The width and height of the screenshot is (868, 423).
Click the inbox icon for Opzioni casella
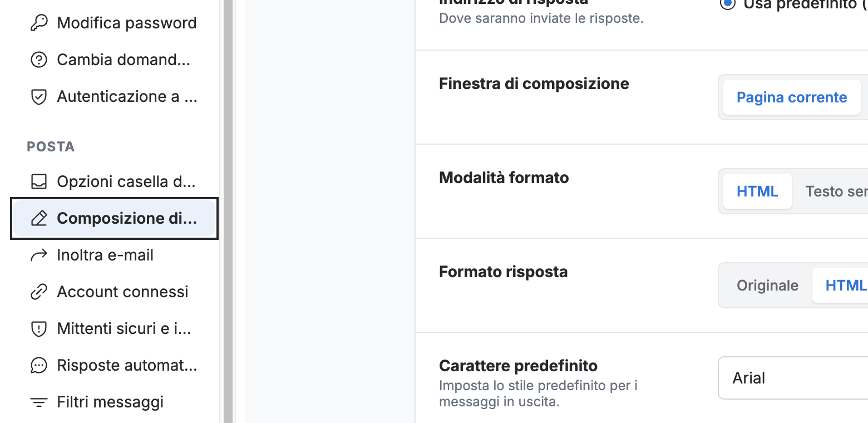tap(38, 181)
